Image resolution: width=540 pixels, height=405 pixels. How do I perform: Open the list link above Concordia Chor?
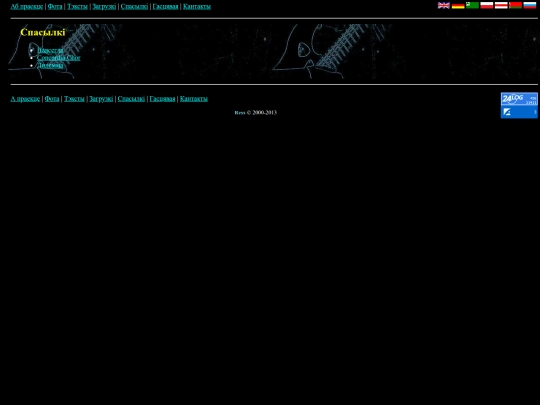tap(50, 50)
